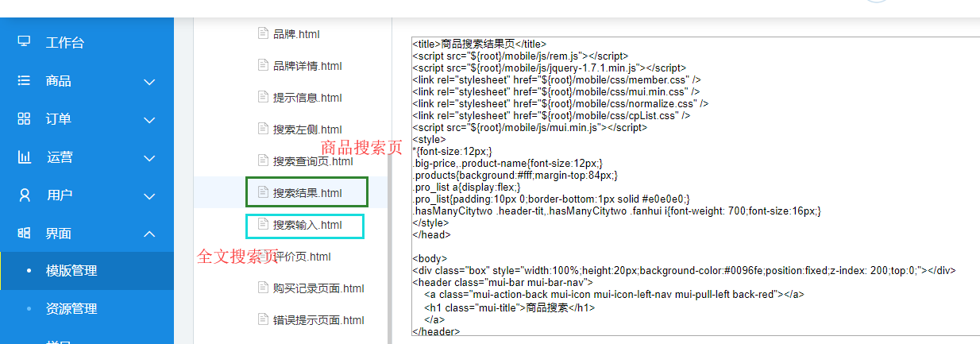This screenshot has height=344, width=980.
Task: Click the member.css link line
Action: tap(556, 80)
